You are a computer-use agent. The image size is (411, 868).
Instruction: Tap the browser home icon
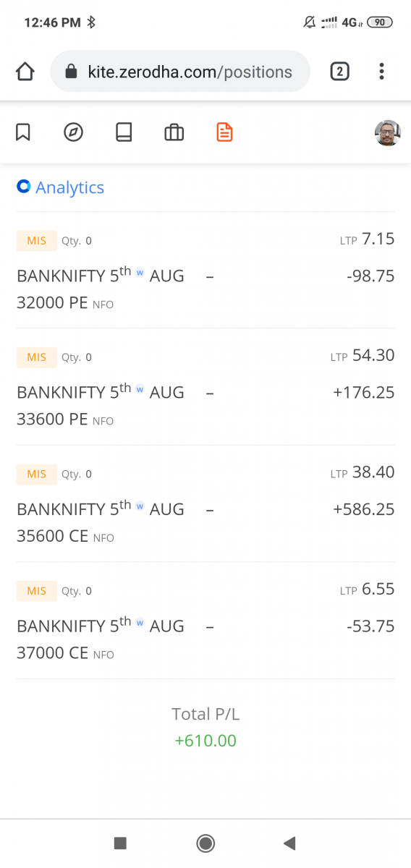pos(25,72)
